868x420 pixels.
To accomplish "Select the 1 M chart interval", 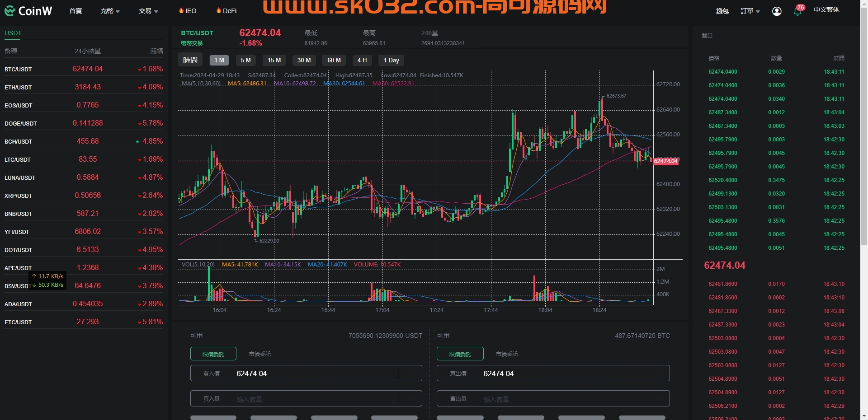I will (x=219, y=60).
